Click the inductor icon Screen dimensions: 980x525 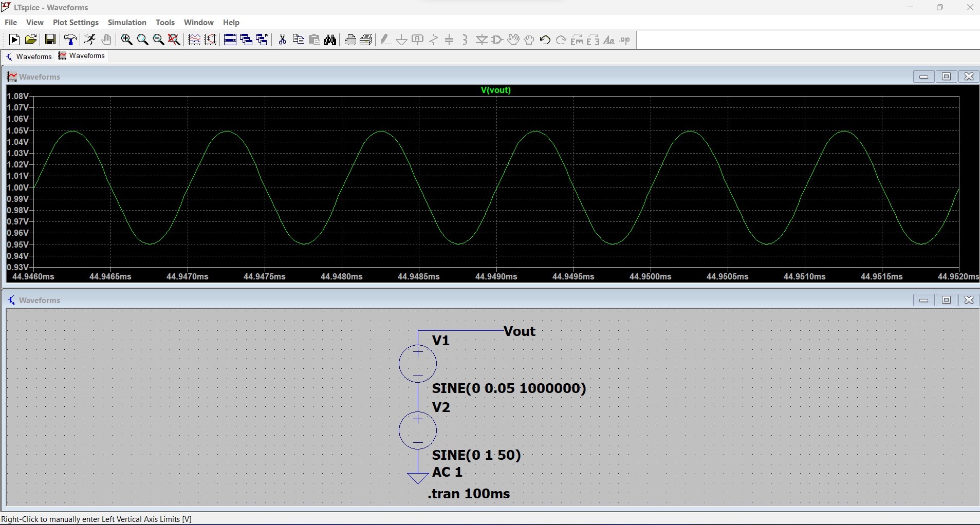[x=465, y=40]
